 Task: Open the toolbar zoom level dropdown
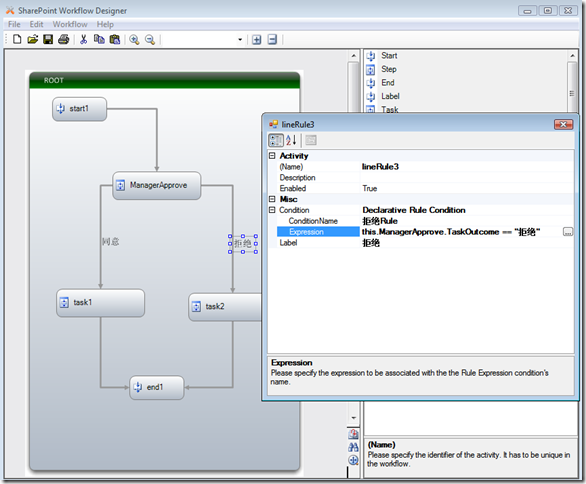(x=240, y=40)
